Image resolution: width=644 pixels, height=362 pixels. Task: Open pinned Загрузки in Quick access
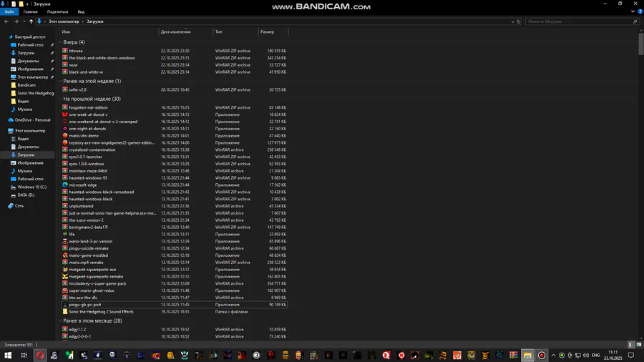click(26, 53)
